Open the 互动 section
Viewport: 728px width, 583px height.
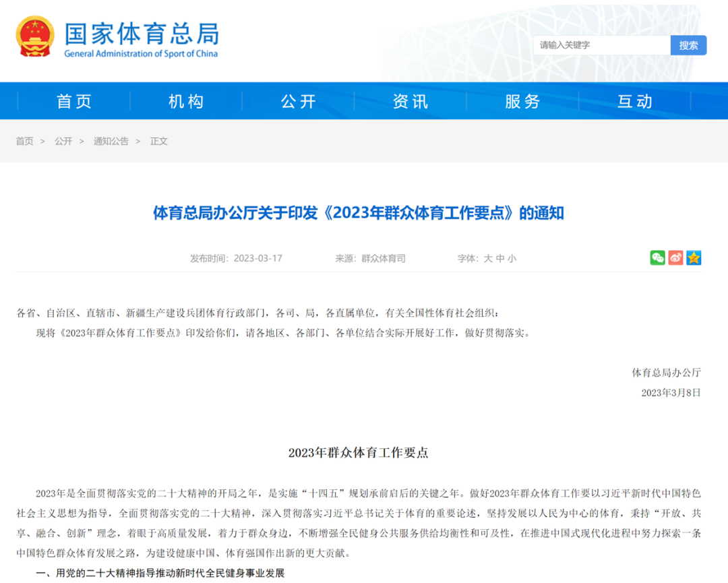[635, 100]
